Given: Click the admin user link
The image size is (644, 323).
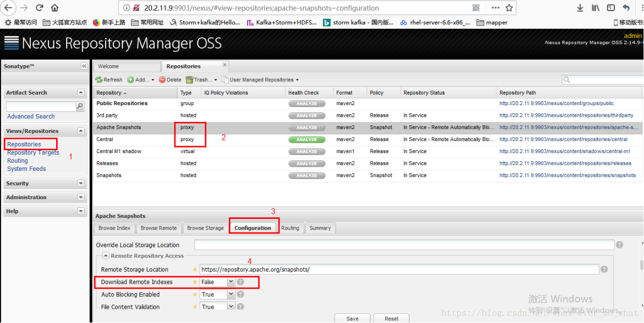Looking at the screenshot, I should pyautogui.click(x=633, y=36).
